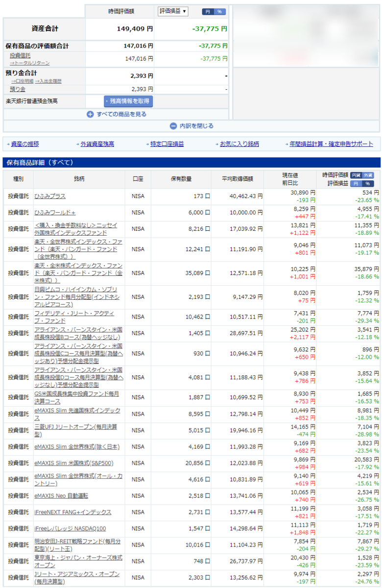Switch the summary display to %

(x=220, y=11)
